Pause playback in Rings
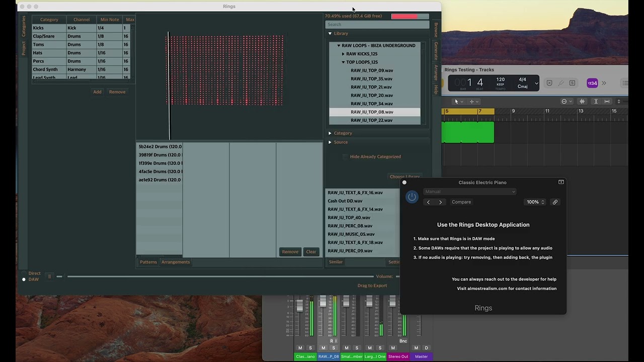Viewport: 644px width, 362px height. [x=49, y=276]
